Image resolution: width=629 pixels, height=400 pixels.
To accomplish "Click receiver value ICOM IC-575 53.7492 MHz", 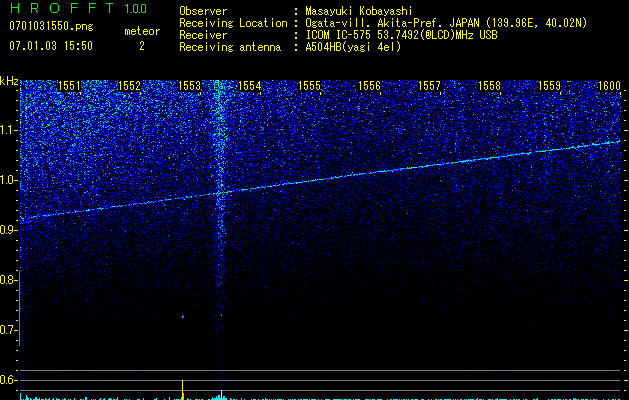I will (401, 35).
